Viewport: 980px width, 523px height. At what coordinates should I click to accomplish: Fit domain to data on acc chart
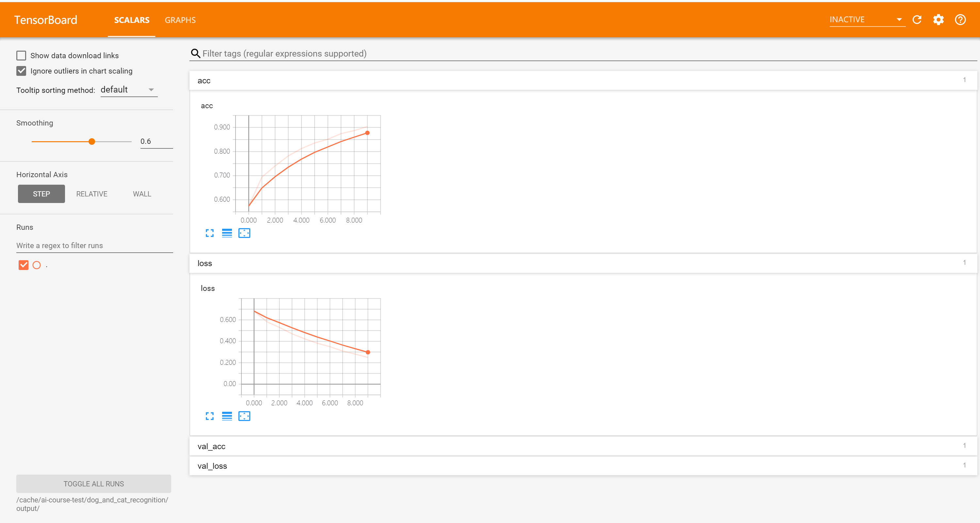point(244,233)
